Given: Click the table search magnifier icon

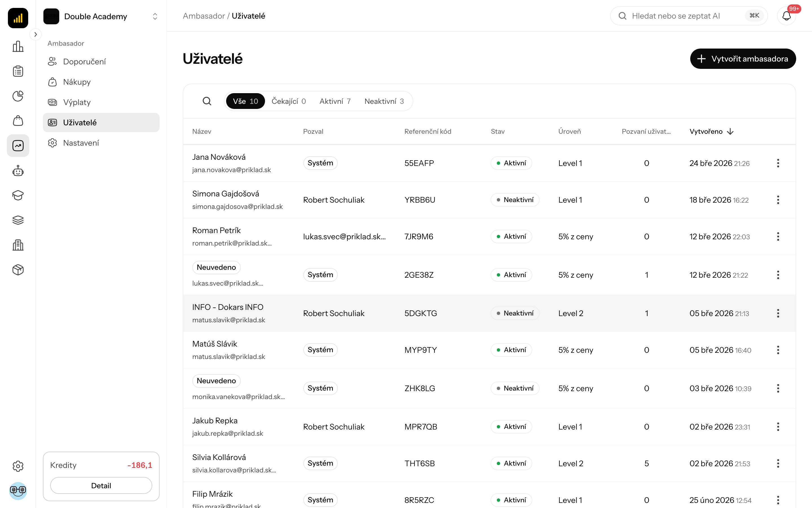Looking at the screenshot, I should pos(207,101).
